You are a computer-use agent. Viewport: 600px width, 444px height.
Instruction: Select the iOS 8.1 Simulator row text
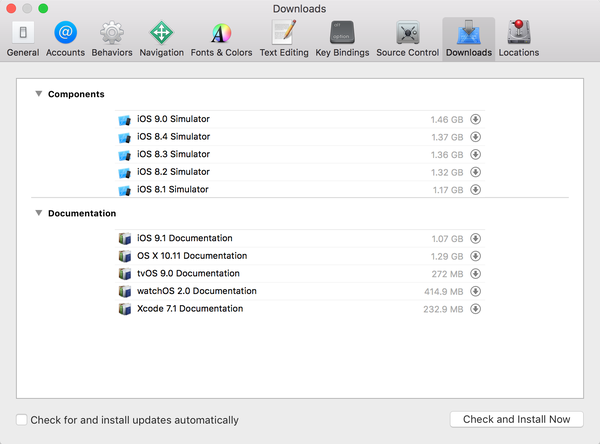(173, 189)
